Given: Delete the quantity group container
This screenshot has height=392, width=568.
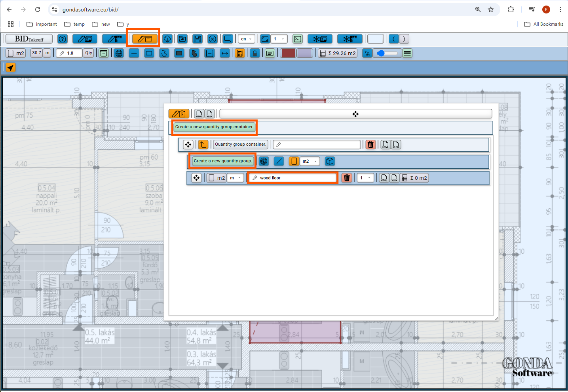Looking at the screenshot, I should coord(370,145).
